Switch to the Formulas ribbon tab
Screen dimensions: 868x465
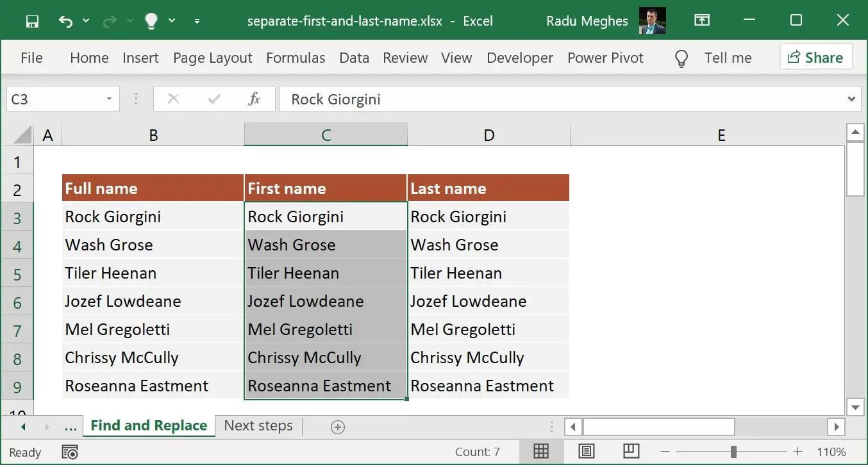pyautogui.click(x=296, y=58)
